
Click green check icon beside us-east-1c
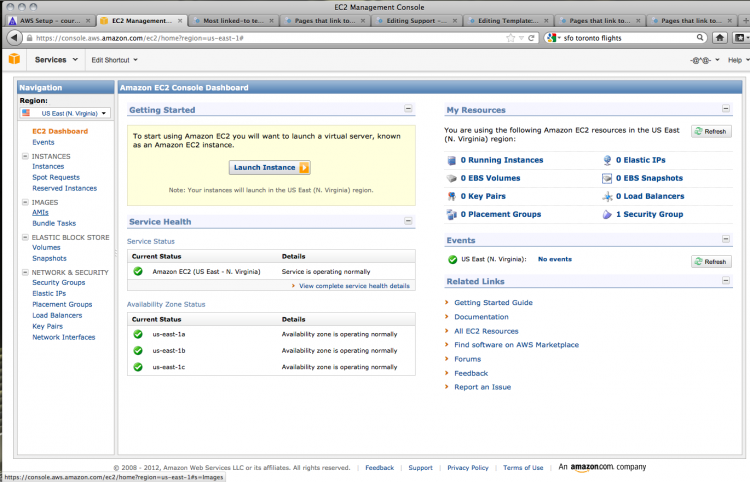pos(138,367)
